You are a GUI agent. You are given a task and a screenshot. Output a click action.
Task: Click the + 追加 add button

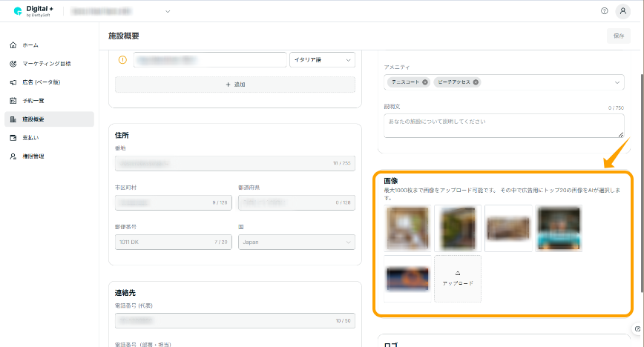click(235, 85)
